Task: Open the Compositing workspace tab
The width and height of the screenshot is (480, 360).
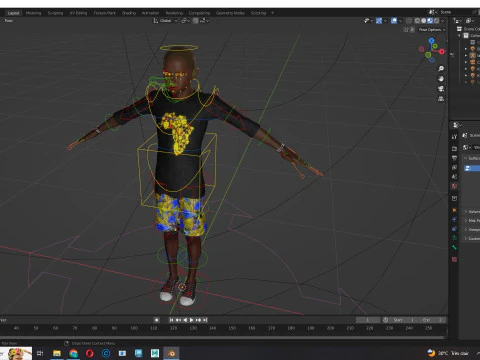Action: (199, 13)
